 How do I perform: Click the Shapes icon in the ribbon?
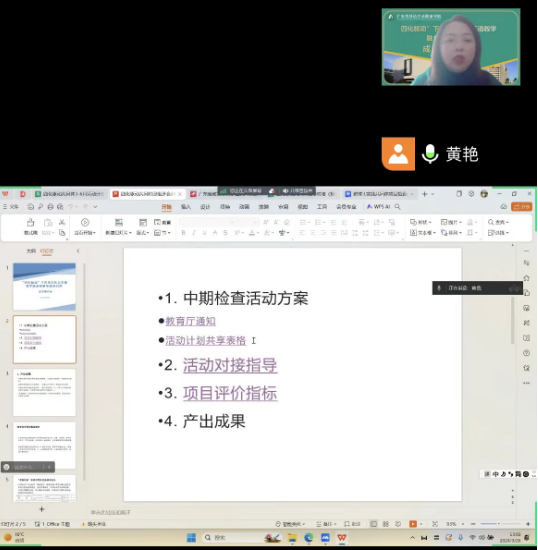(x=413, y=222)
